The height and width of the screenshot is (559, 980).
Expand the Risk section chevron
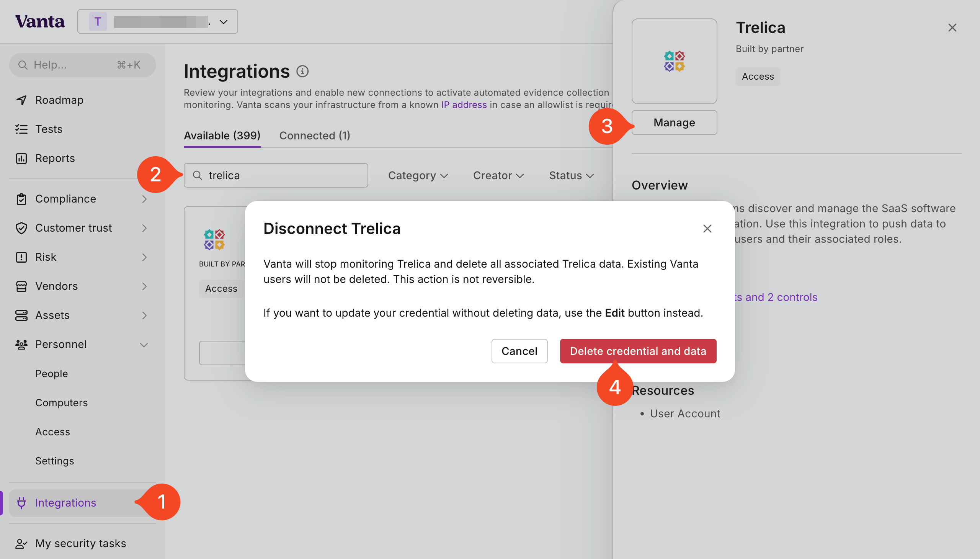(144, 257)
